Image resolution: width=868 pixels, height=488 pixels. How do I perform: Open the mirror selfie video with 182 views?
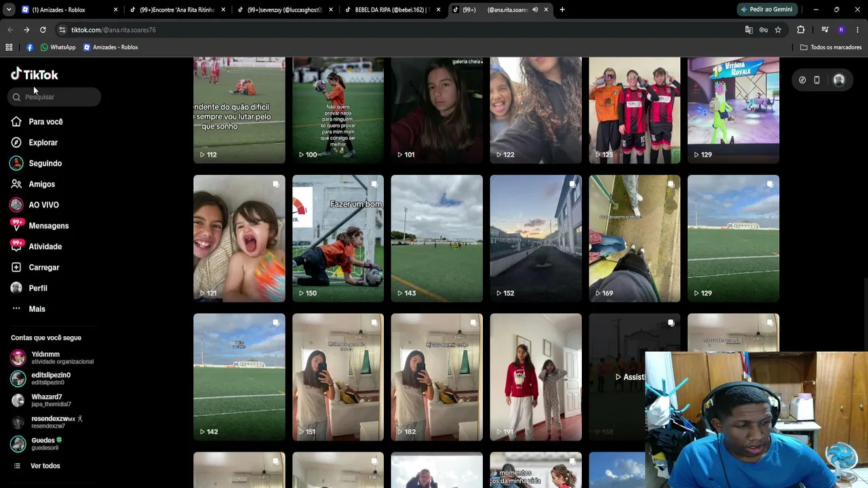(437, 377)
